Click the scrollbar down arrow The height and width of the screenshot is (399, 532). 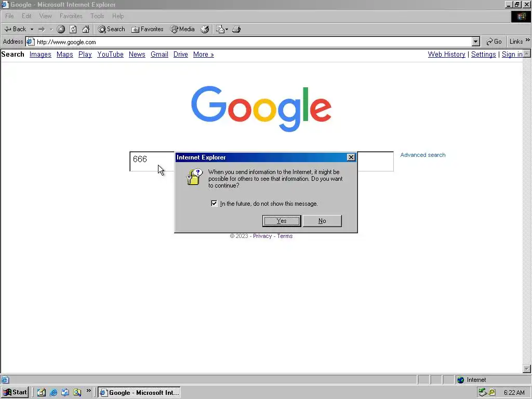(x=527, y=369)
